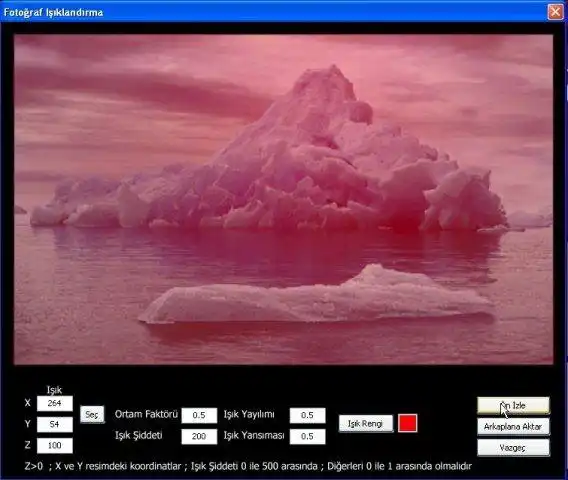This screenshot has width=568, height=480.
Task: Click the Z light coordinate field
Action: (55, 445)
